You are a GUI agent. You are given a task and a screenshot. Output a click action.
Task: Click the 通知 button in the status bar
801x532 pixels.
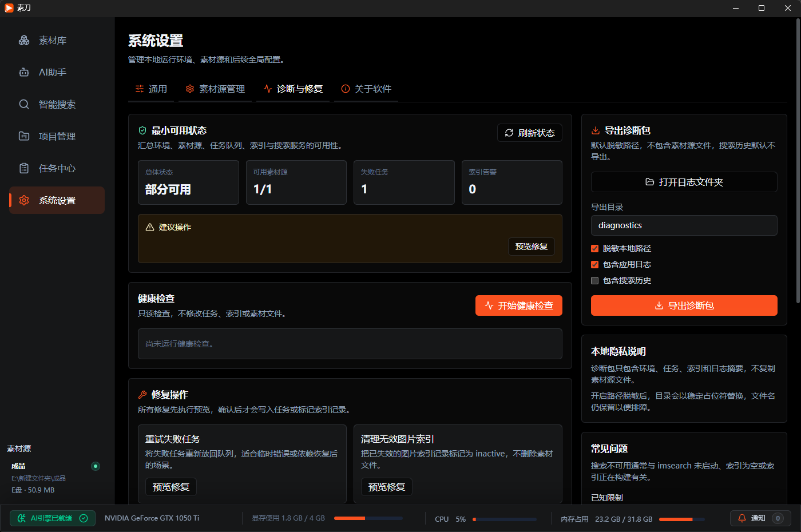pos(760,518)
